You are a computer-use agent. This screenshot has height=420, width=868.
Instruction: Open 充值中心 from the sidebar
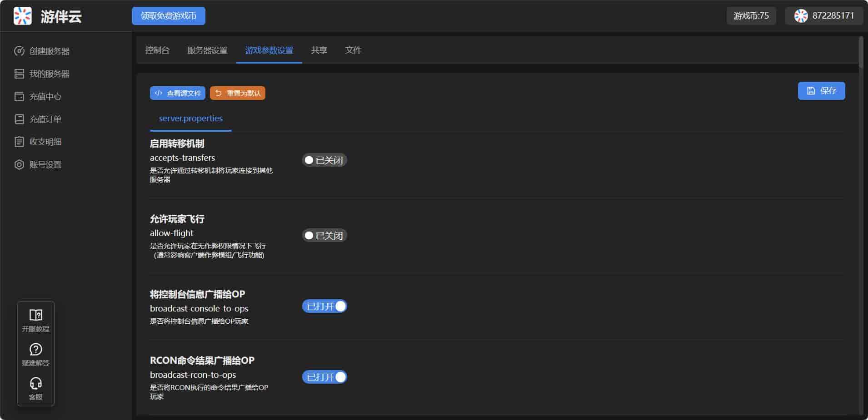45,97
